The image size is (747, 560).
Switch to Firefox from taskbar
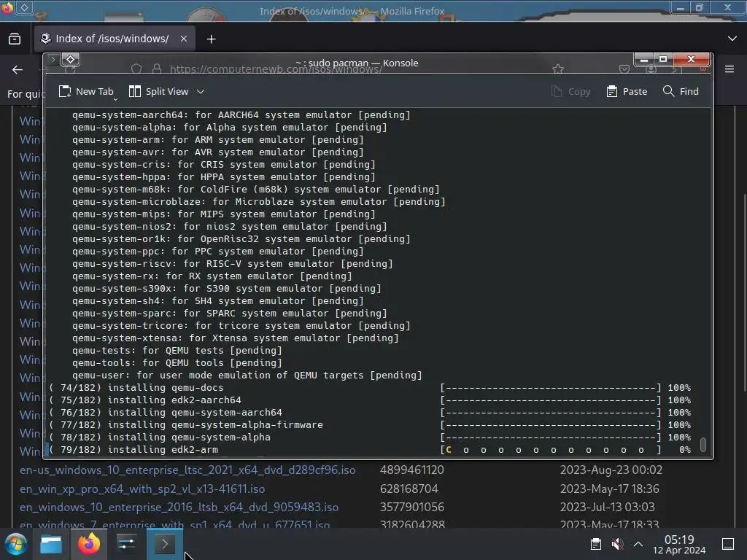point(89,544)
